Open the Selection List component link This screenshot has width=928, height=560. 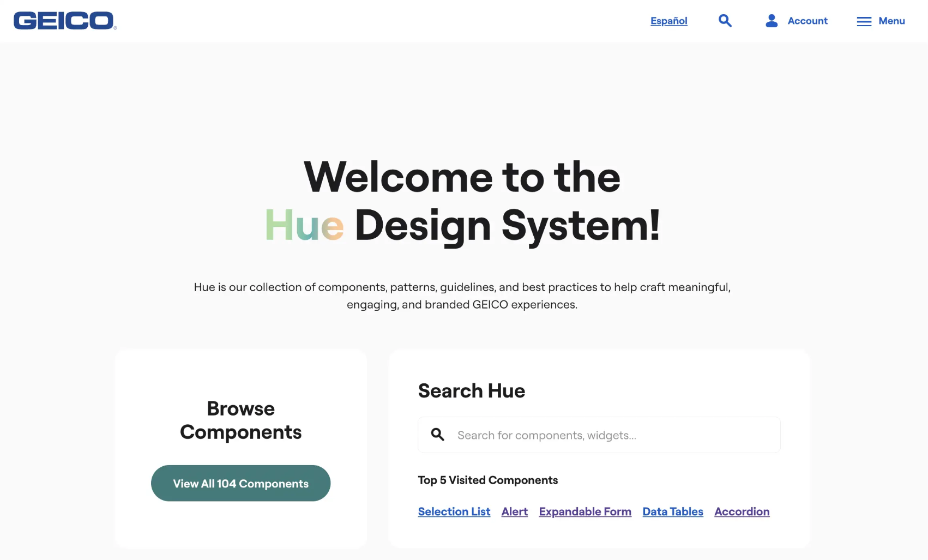pos(454,511)
